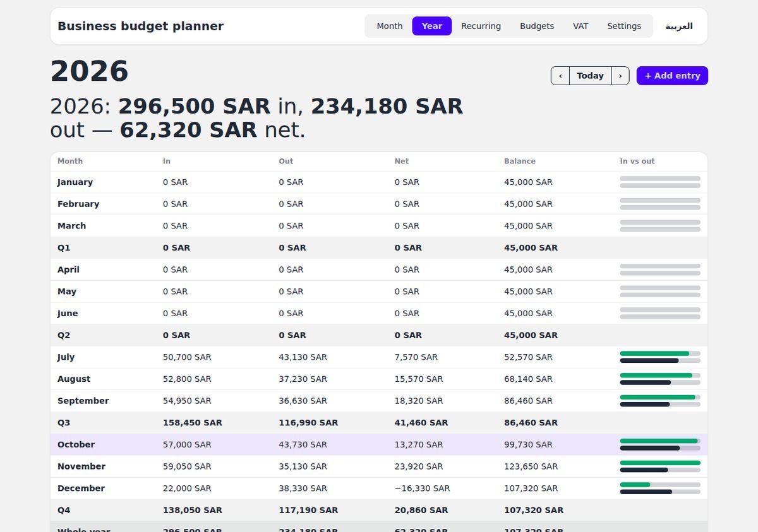Screen dimensions: 758x532
Task: Click the + Add entry button
Action: [672, 76]
